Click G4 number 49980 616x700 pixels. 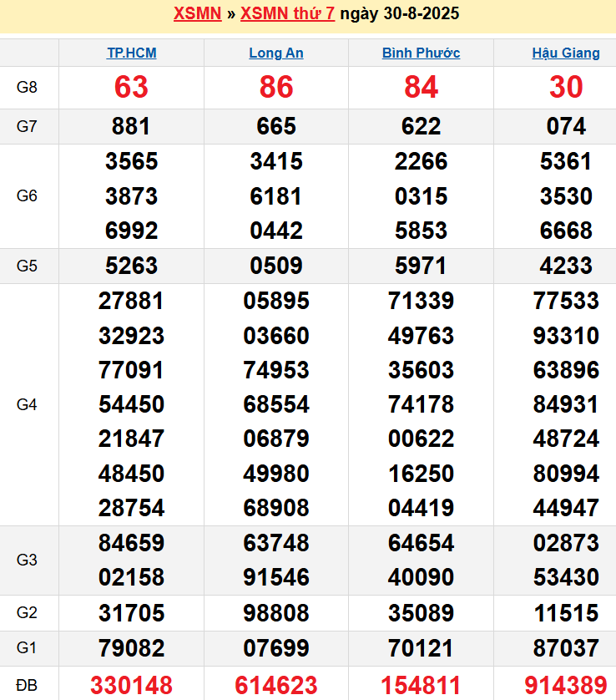click(276, 474)
